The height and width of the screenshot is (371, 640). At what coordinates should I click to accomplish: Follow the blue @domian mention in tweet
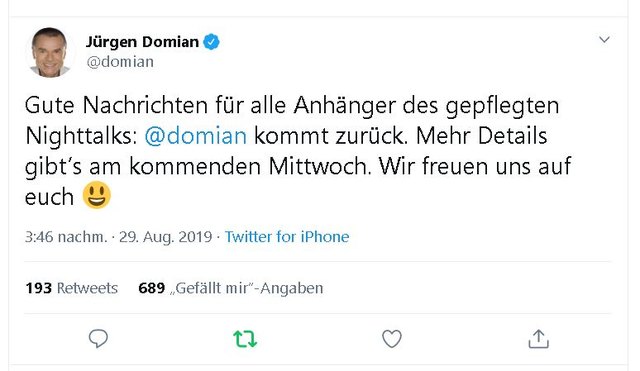pos(196,136)
